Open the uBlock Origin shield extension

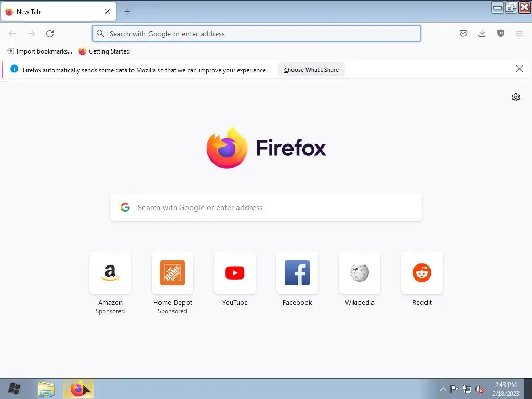point(500,33)
